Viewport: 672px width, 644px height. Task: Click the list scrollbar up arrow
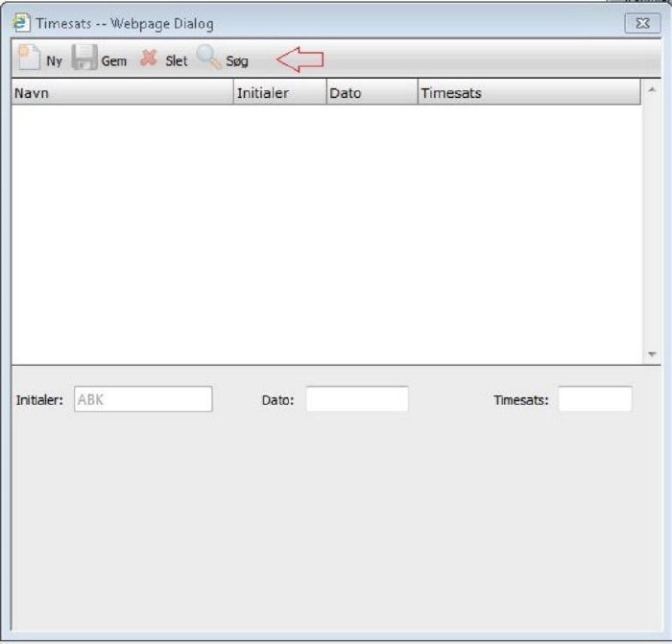tap(652, 91)
